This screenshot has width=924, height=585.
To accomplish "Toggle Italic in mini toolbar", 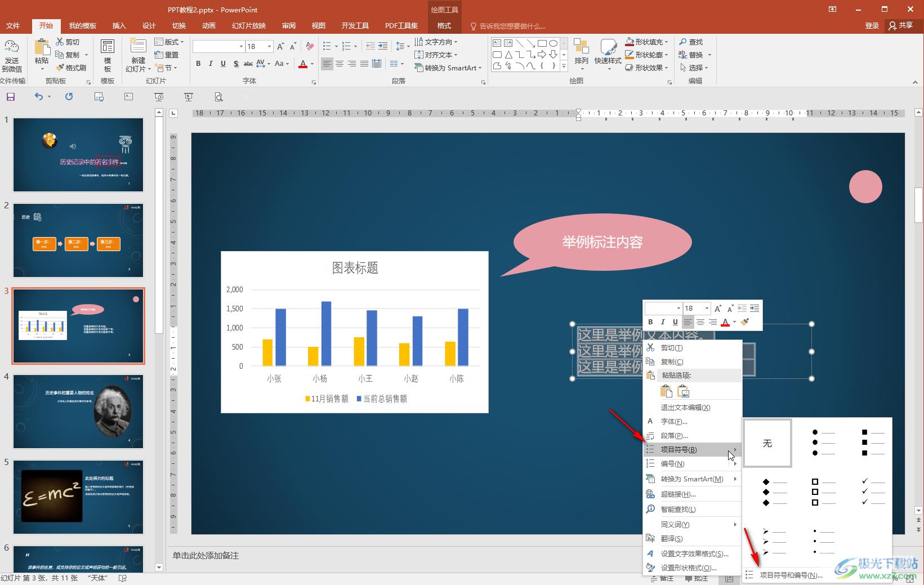I will 663,322.
